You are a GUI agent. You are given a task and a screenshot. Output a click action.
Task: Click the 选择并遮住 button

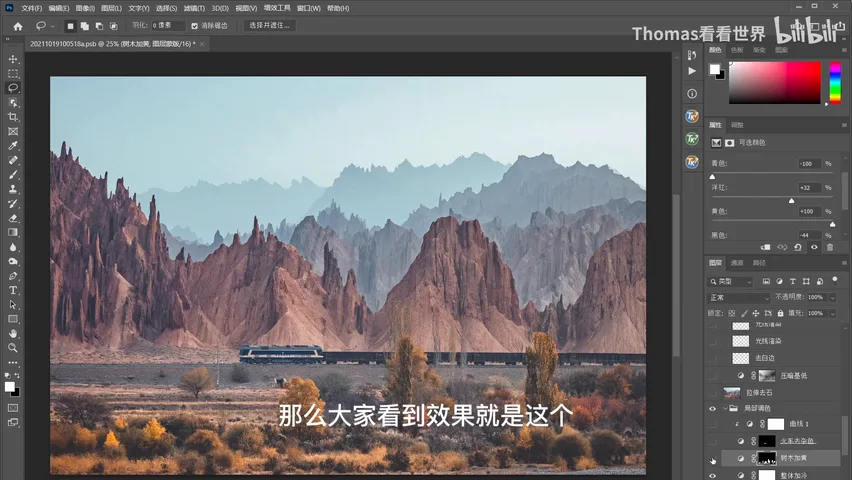click(270, 26)
